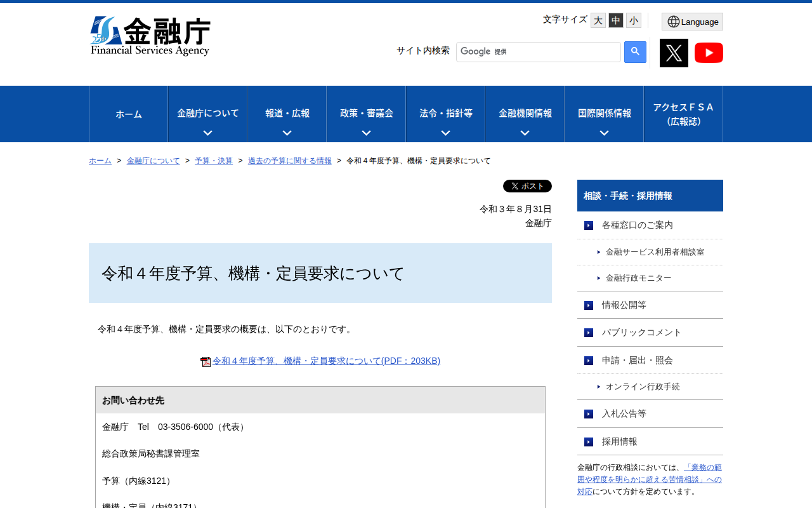
Task: Open オンライン行政手続 sidebar link
Action: click(x=643, y=387)
